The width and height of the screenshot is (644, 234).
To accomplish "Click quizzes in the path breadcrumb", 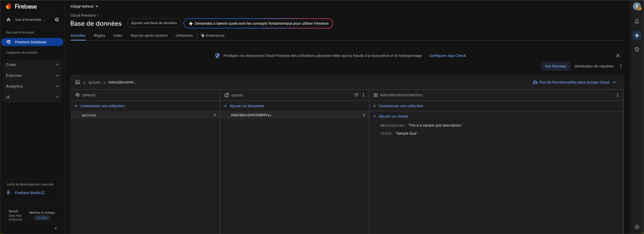I will pos(95,82).
